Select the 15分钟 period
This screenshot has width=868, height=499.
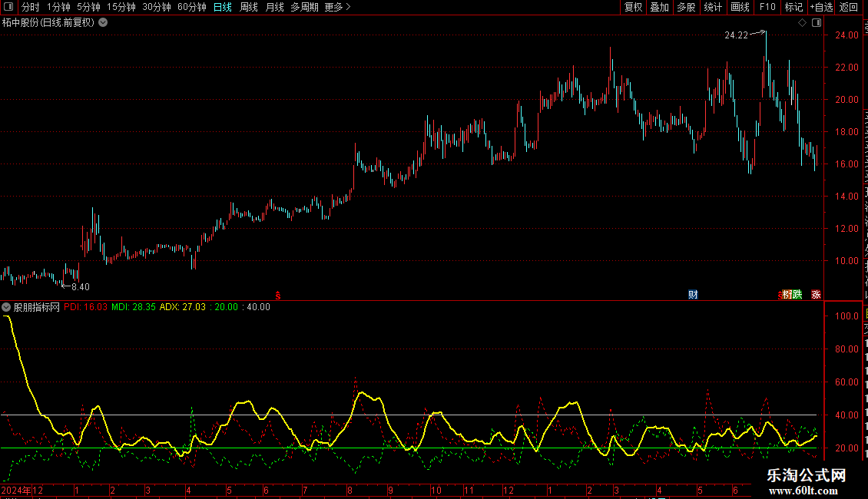click(x=121, y=7)
